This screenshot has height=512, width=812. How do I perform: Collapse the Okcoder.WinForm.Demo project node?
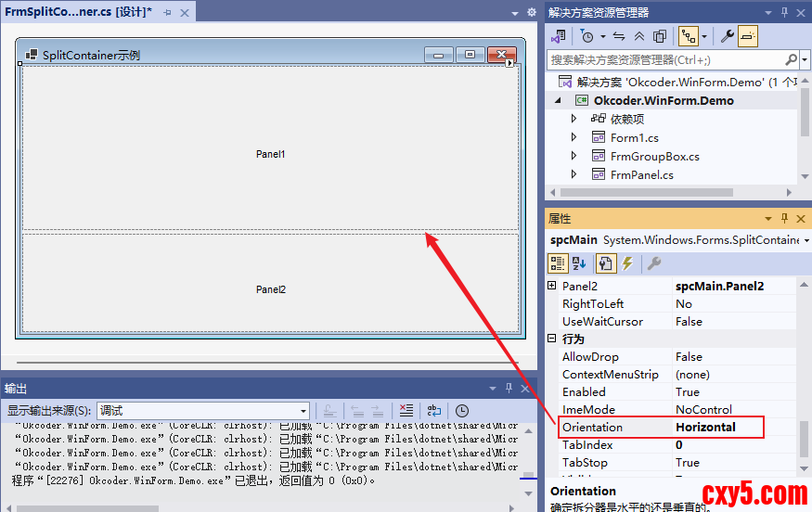[x=559, y=100]
